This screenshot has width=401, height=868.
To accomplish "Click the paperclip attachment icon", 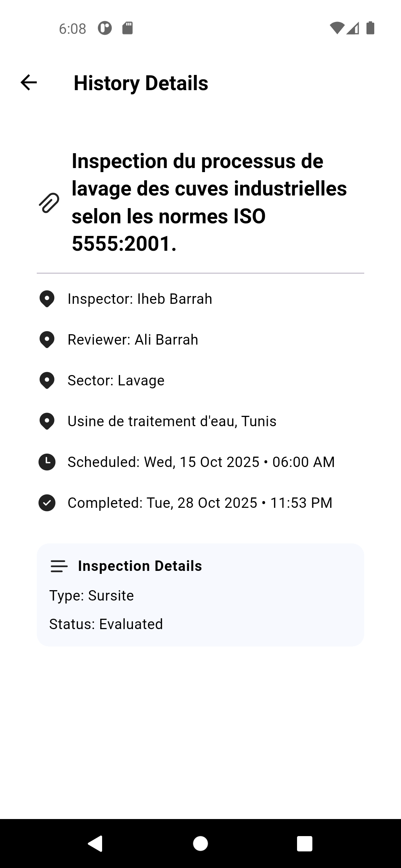I will 49,203.
